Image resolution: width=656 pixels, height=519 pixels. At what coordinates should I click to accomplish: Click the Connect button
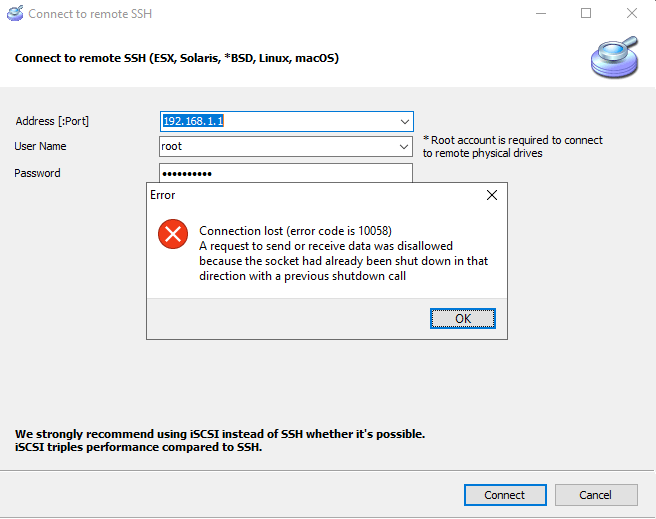(505, 495)
